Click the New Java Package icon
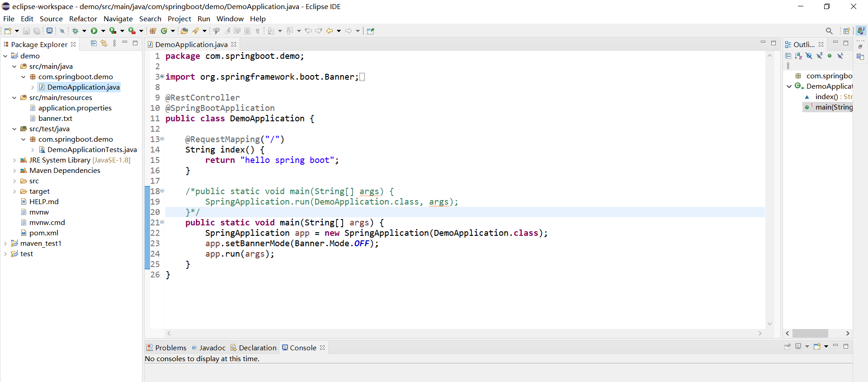Viewport: 868px width, 382px height. (x=153, y=31)
